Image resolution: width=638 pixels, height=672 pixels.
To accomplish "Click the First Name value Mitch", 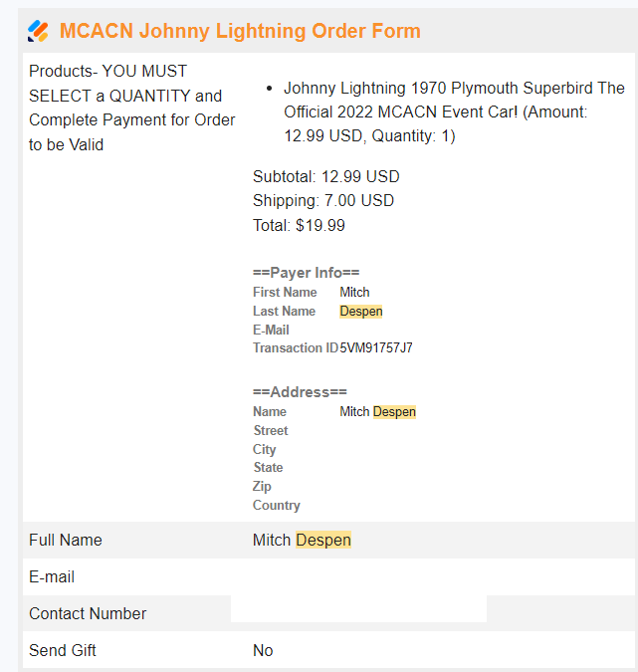I will 354,292.
